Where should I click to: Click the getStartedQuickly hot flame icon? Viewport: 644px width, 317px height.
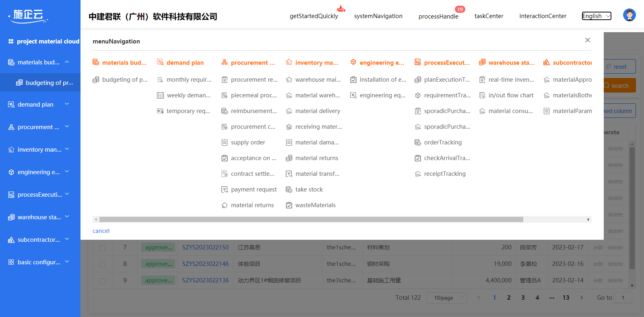(x=341, y=8)
